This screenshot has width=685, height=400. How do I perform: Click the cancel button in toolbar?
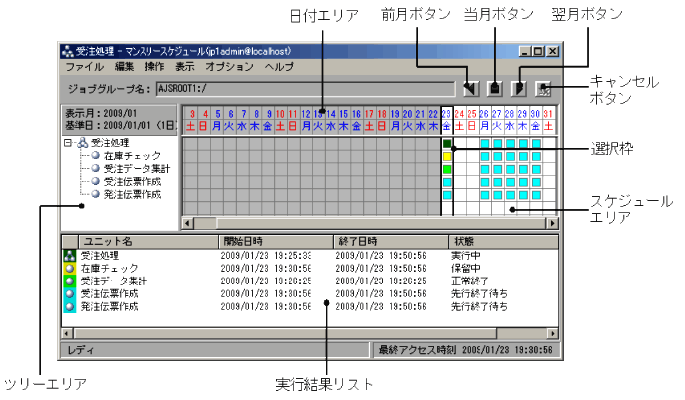(543, 89)
